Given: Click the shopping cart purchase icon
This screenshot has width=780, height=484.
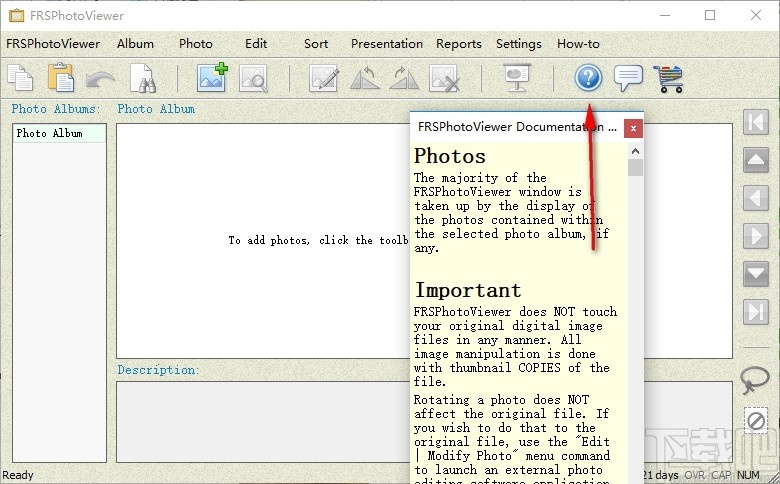Looking at the screenshot, I should tap(668, 79).
